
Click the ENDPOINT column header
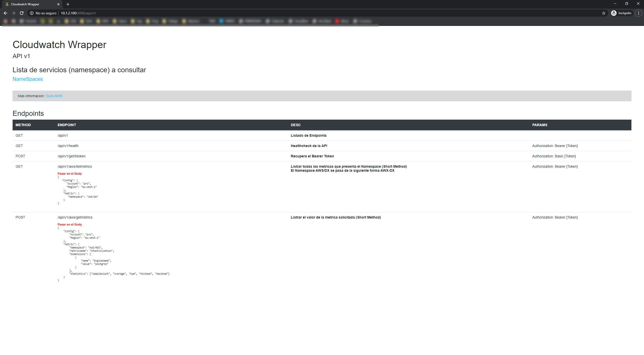point(67,125)
